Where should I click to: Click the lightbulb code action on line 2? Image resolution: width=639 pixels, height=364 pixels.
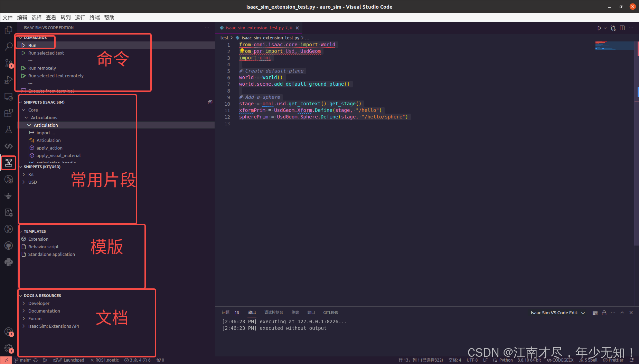tap(242, 51)
